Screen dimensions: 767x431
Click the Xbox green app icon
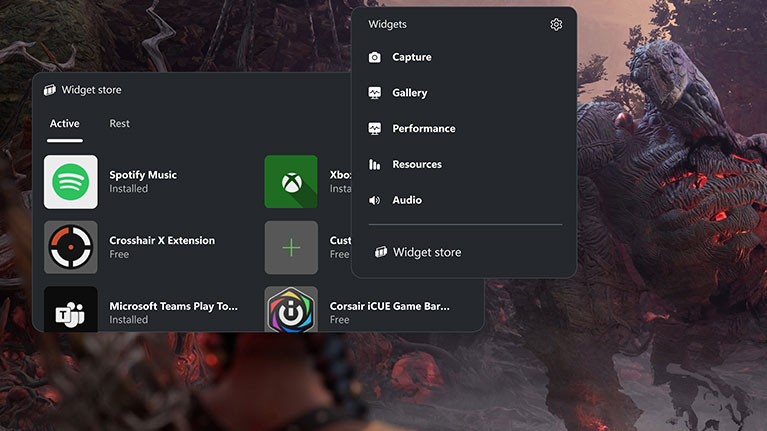coord(291,182)
